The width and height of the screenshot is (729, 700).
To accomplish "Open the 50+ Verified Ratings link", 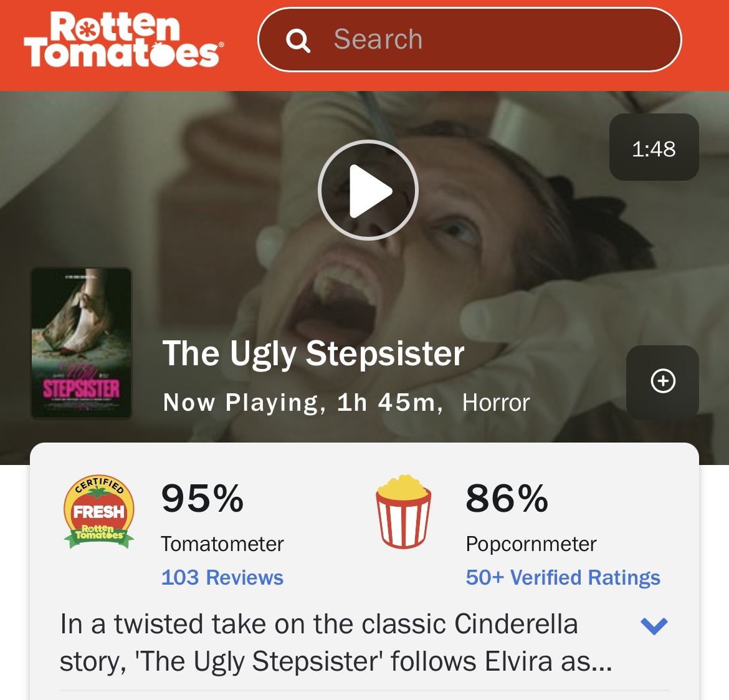I will (x=563, y=577).
